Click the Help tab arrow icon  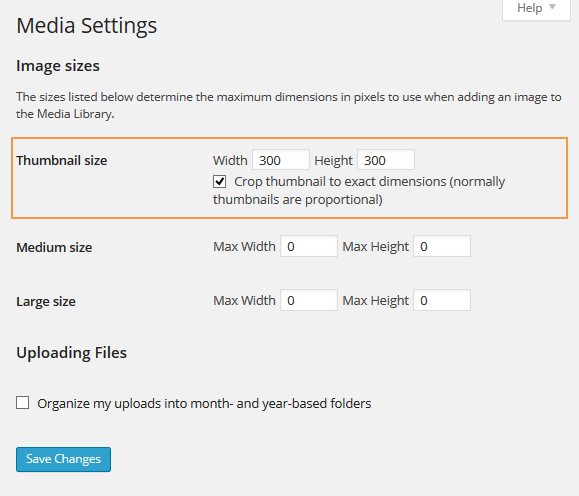tap(552, 7)
